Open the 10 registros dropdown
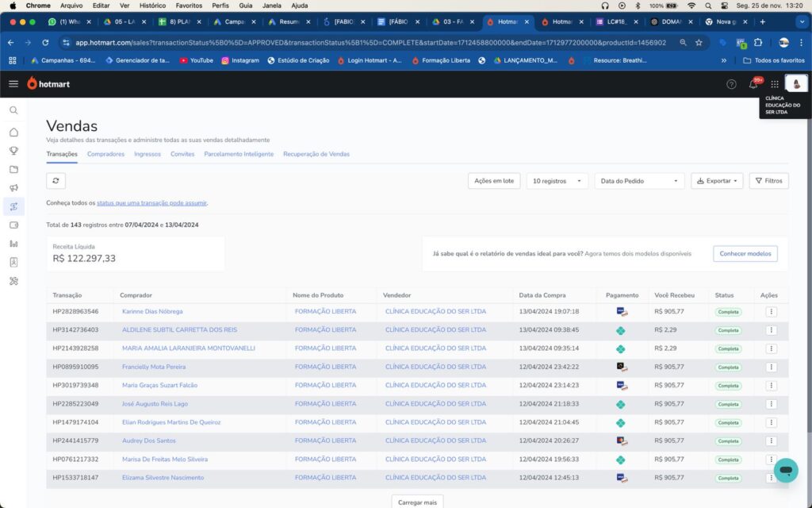Image resolution: width=812 pixels, height=508 pixels. click(x=557, y=181)
